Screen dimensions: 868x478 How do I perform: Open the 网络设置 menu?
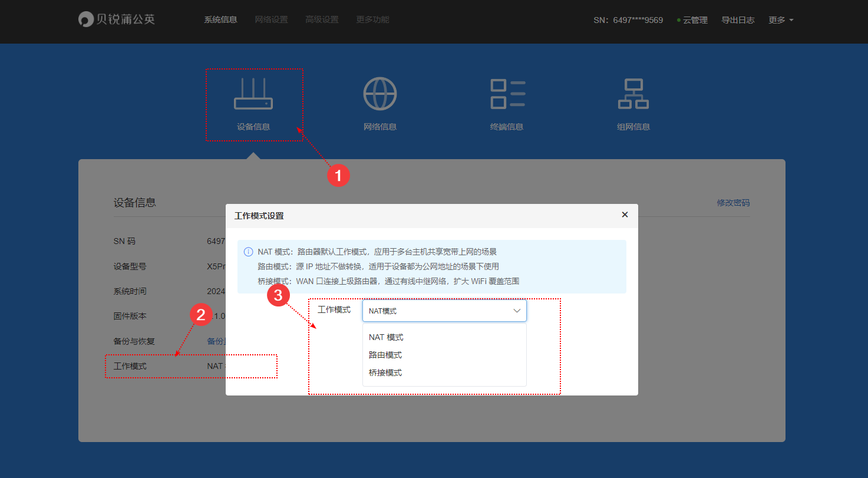click(271, 19)
